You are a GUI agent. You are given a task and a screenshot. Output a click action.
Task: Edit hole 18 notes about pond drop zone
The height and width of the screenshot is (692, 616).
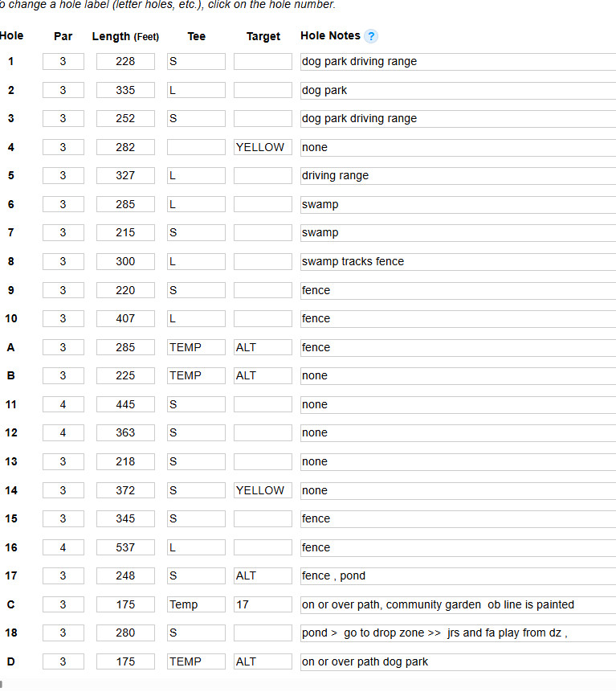pyautogui.click(x=458, y=633)
